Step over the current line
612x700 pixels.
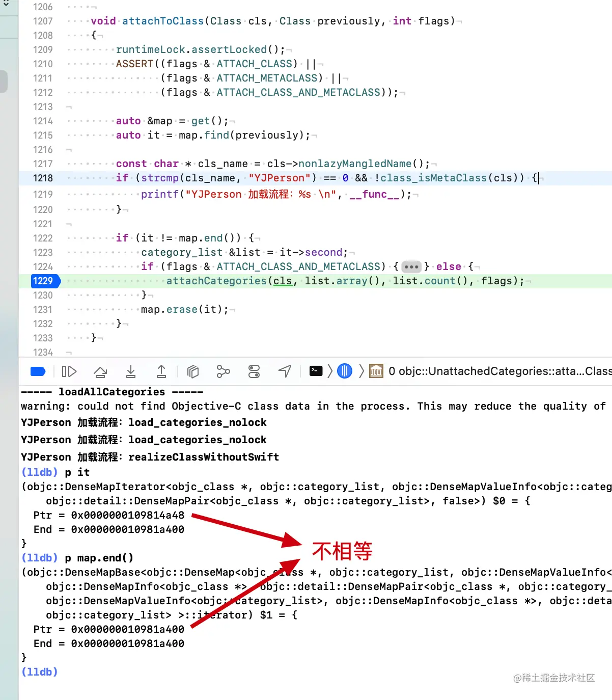[100, 371]
